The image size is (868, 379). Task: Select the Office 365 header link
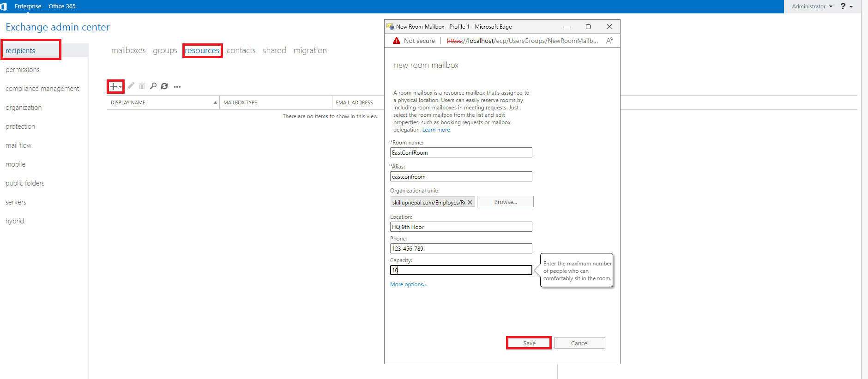point(62,6)
